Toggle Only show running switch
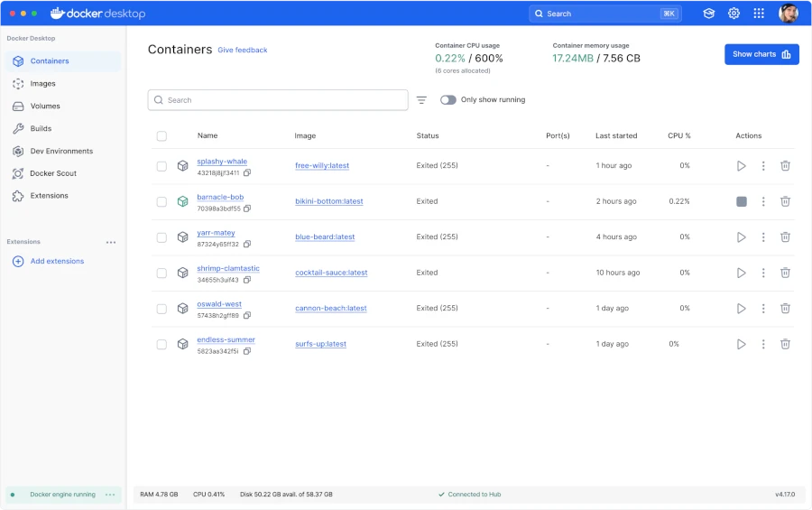The image size is (812, 510). (448, 100)
